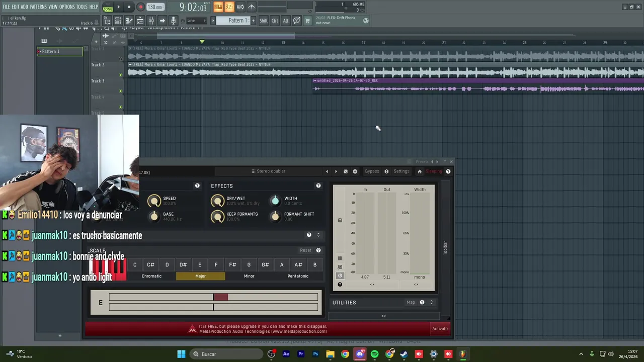
Task: Select Pattern 1 in the pattern list
Action: [60, 51]
